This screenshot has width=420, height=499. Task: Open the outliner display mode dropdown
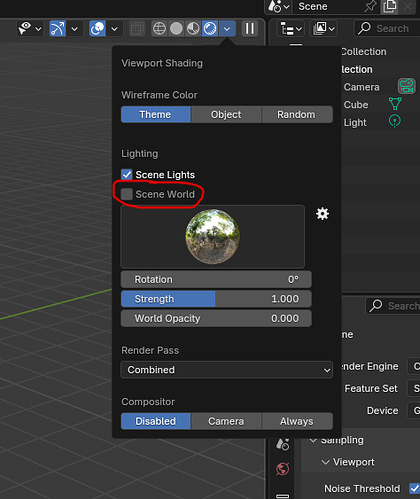[290, 29]
